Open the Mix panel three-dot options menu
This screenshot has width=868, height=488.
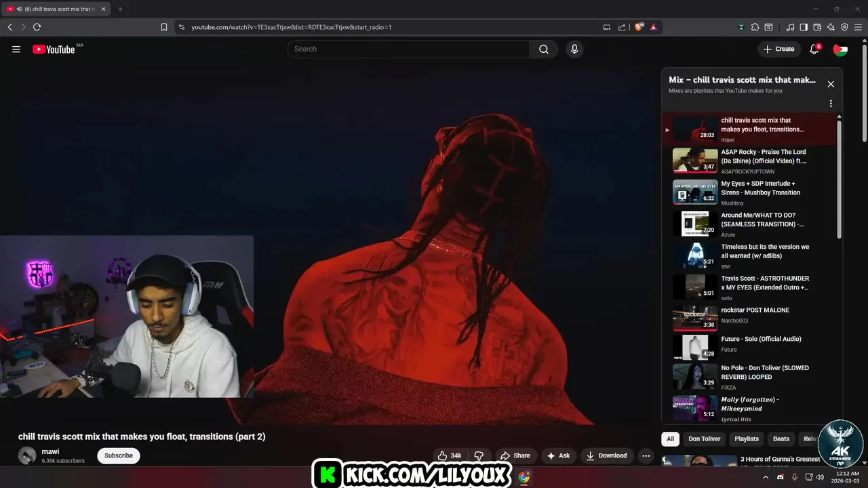coord(831,104)
